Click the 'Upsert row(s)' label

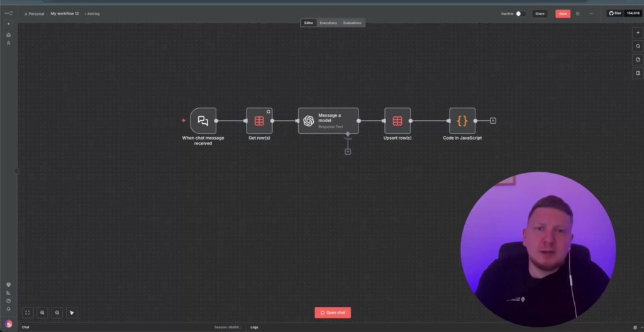pyautogui.click(x=397, y=138)
